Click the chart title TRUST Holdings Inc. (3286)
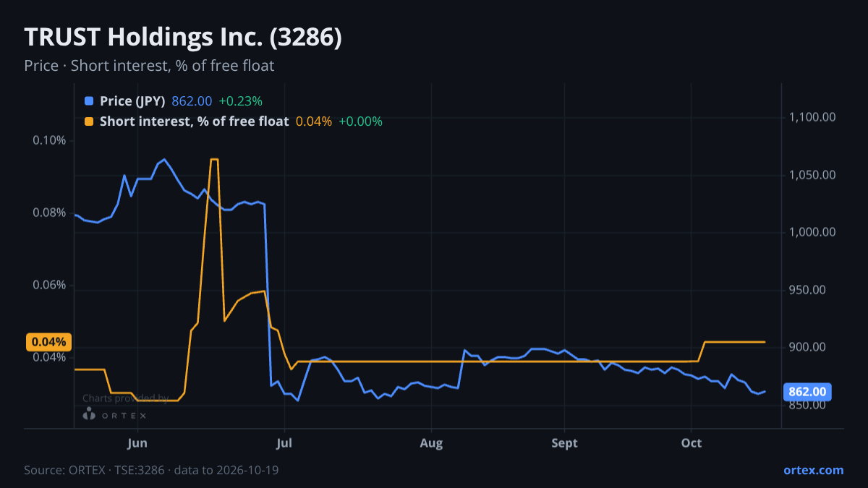 pos(183,38)
